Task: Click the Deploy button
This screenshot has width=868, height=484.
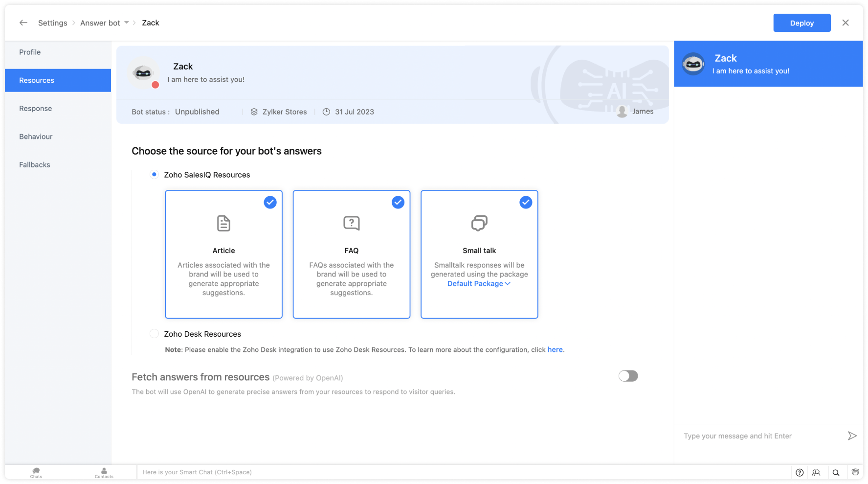Action: (x=801, y=23)
